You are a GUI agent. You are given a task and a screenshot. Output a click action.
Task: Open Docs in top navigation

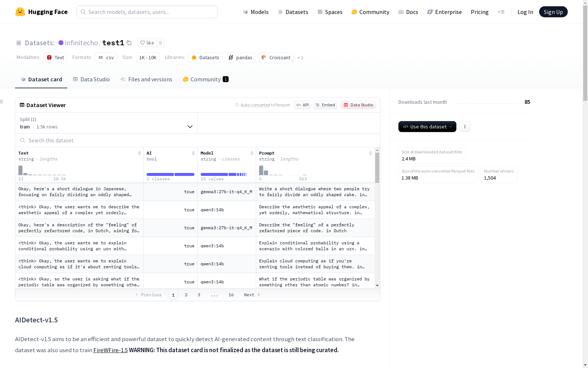tap(408, 12)
